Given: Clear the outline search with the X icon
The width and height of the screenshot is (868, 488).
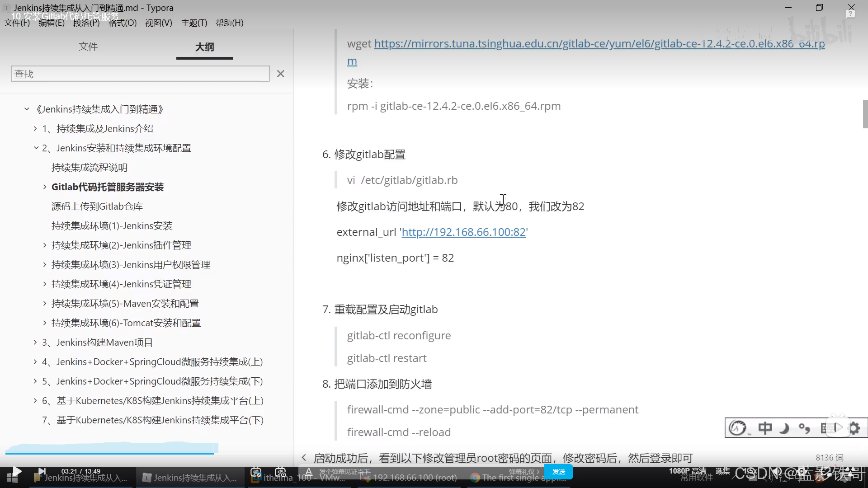Looking at the screenshot, I should (x=280, y=74).
